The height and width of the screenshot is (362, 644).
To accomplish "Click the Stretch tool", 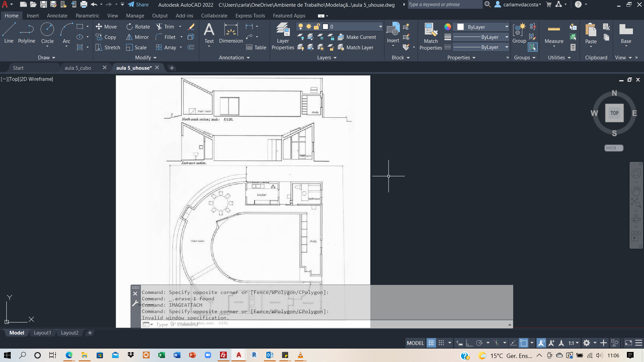I will click(108, 47).
